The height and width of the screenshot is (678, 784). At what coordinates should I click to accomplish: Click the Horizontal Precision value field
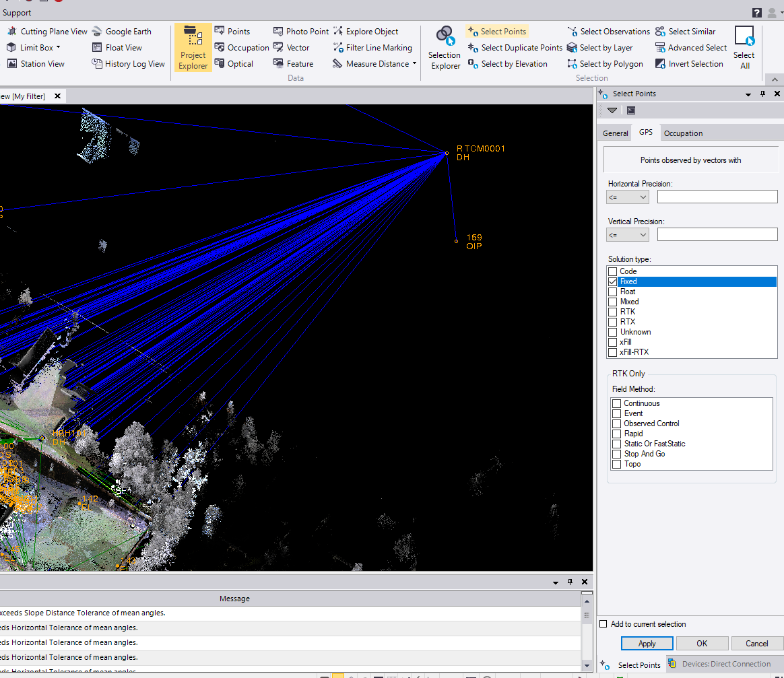(717, 197)
